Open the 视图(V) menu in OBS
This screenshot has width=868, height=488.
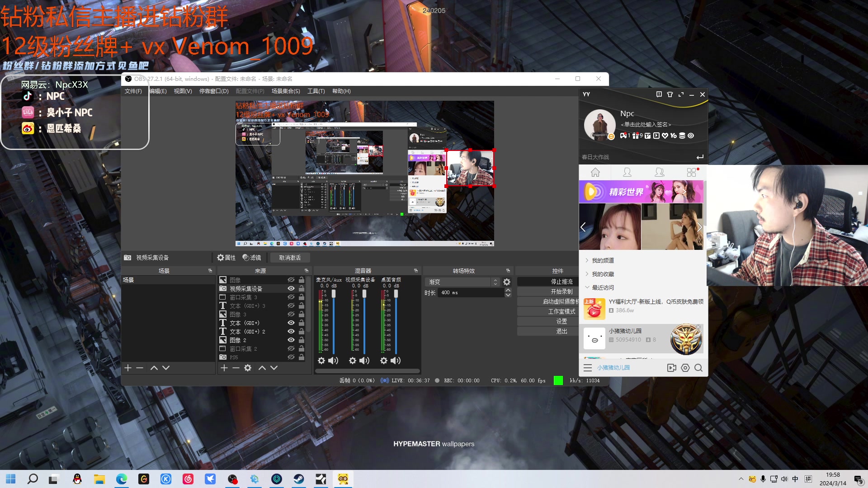tap(183, 91)
